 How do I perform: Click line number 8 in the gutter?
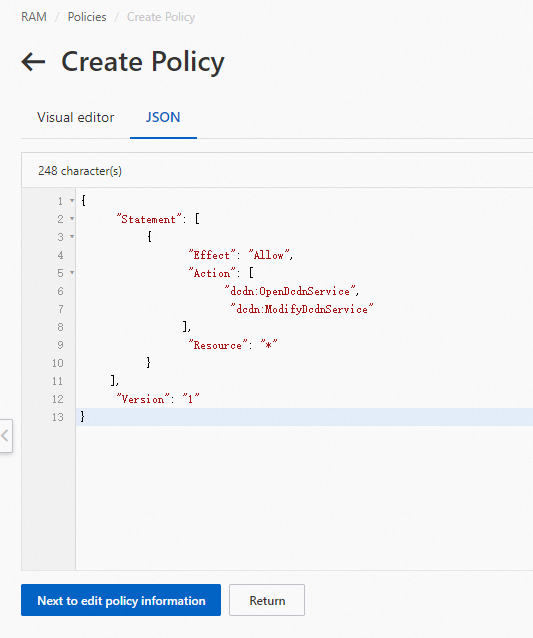coord(60,327)
